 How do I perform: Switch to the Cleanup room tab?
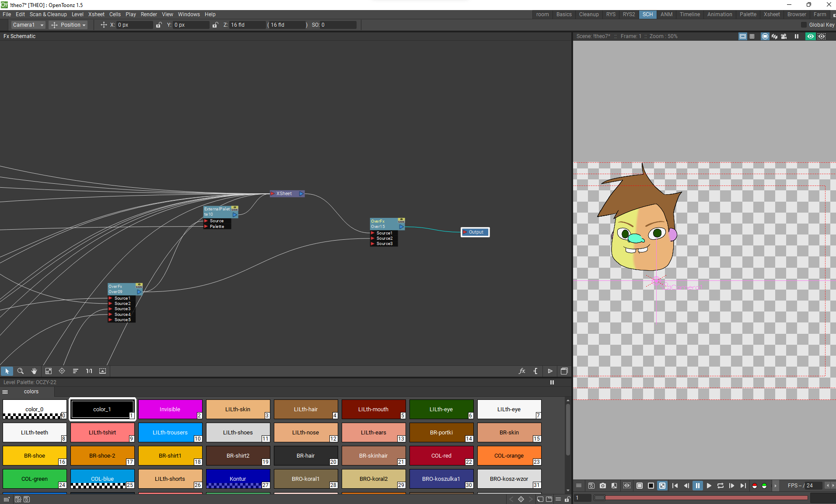[589, 14]
